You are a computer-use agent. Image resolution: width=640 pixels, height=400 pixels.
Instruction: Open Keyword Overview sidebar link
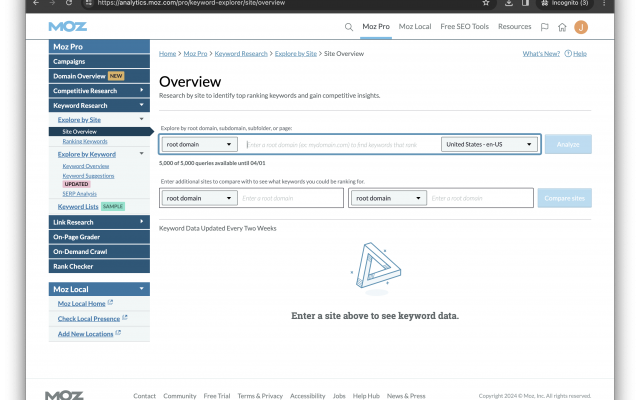pos(86,166)
